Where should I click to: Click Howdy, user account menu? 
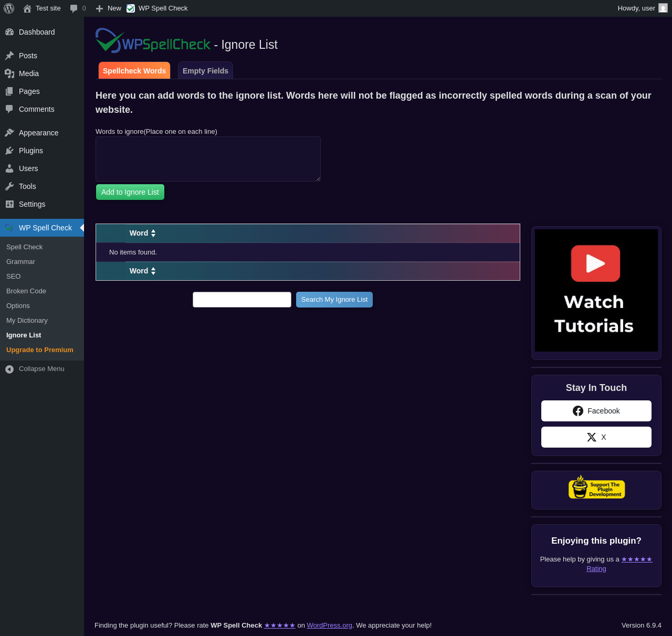643,8
